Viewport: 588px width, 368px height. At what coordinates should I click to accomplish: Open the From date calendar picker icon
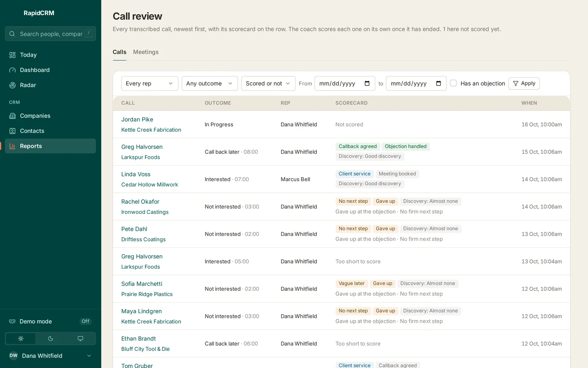[367, 83]
